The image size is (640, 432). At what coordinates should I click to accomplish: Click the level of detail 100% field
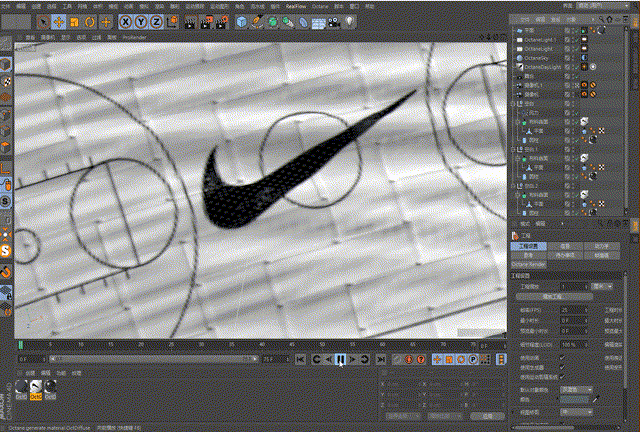click(x=574, y=345)
